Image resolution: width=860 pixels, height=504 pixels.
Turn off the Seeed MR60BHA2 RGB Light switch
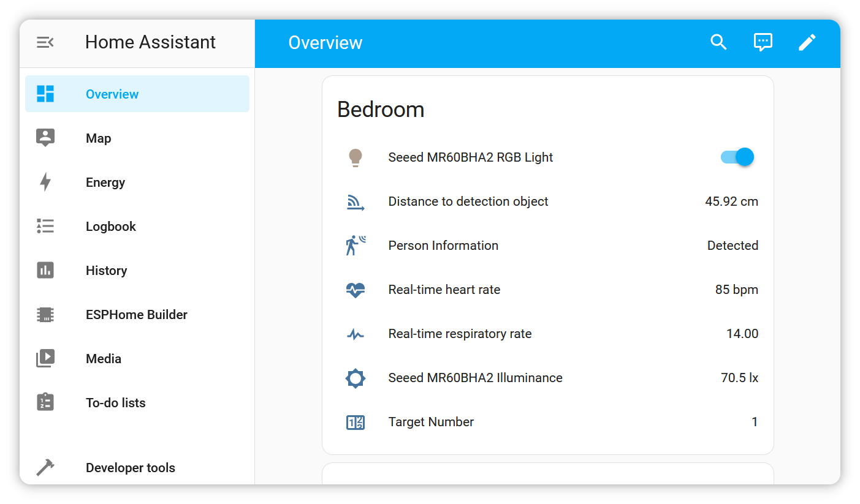click(x=737, y=157)
